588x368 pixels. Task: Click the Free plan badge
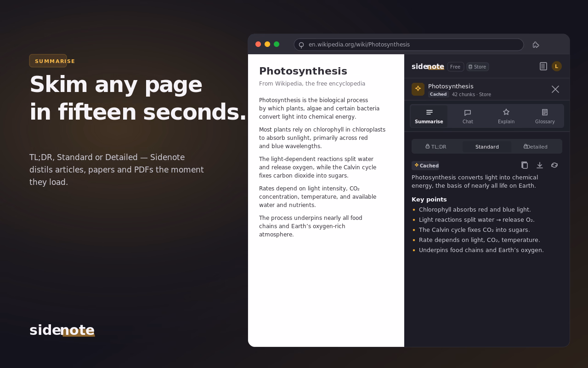[455, 67]
